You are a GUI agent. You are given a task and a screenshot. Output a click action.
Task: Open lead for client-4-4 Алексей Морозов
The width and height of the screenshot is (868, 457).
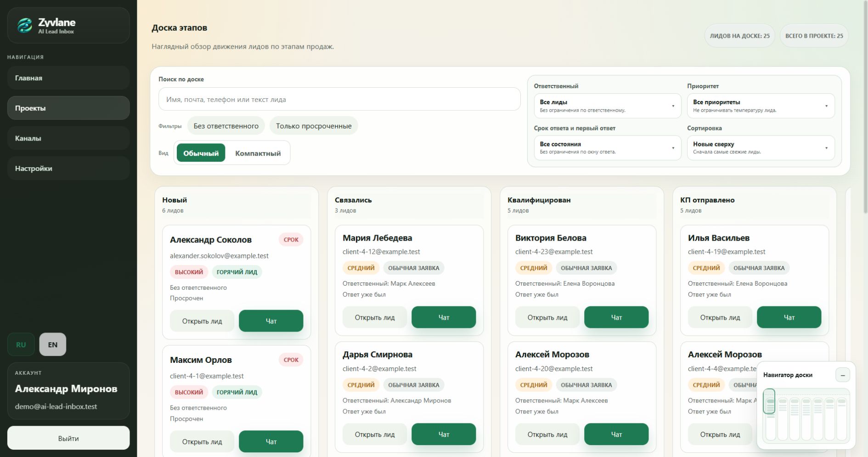(720, 434)
